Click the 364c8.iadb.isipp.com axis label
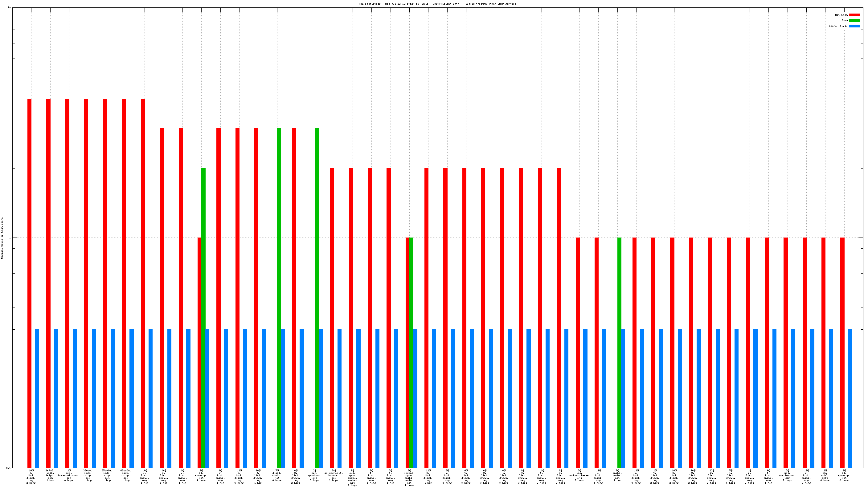The image size is (868, 488). (88, 475)
